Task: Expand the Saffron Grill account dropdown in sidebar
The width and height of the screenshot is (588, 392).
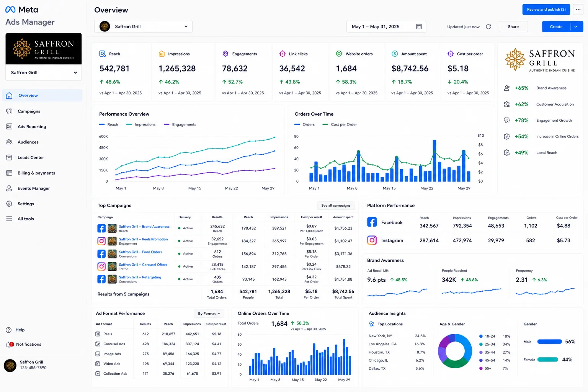Action: (x=44, y=72)
